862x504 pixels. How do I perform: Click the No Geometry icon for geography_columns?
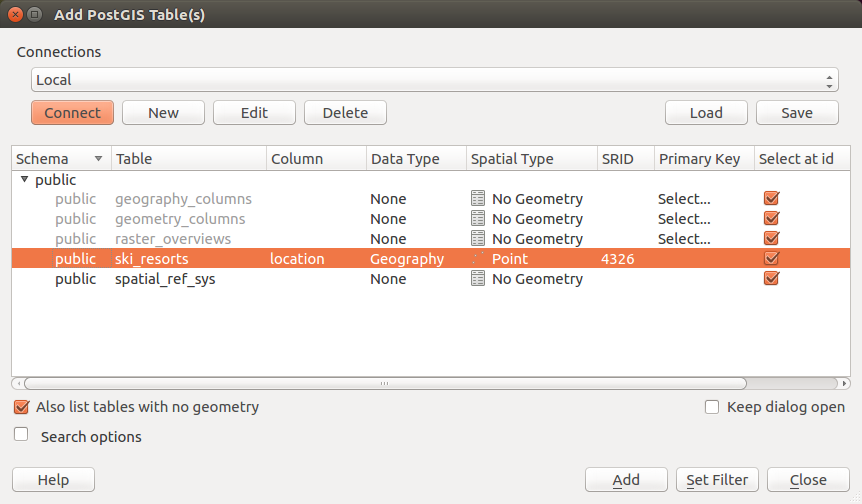point(478,199)
